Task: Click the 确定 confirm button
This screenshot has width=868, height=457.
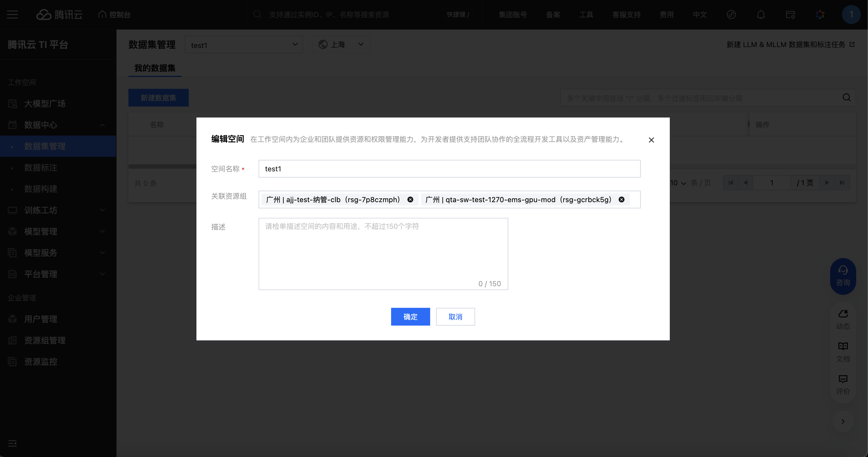Action: [x=410, y=316]
